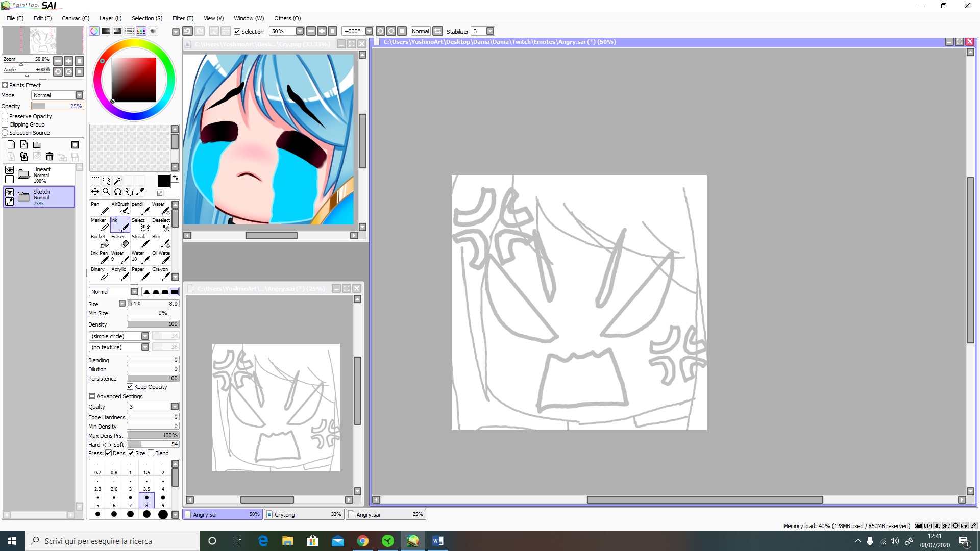Switch to the Angry.sai 25% view tab

pos(386,515)
